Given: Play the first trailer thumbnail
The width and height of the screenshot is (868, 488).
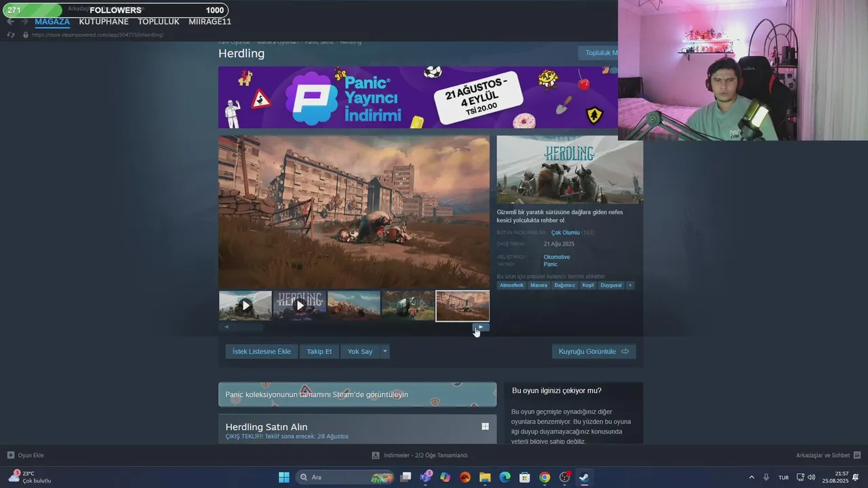Looking at the screenshot, I should pos(245,306).
